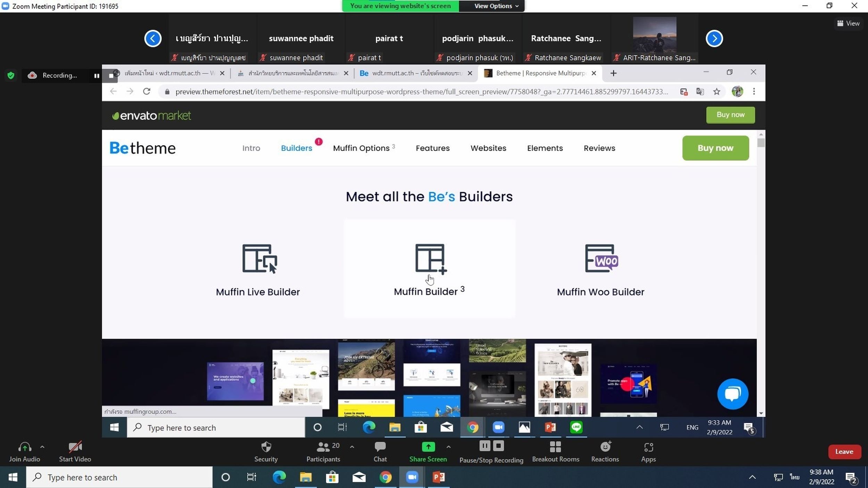Open Breakout Rooms in Zoom

coord(556,452)
